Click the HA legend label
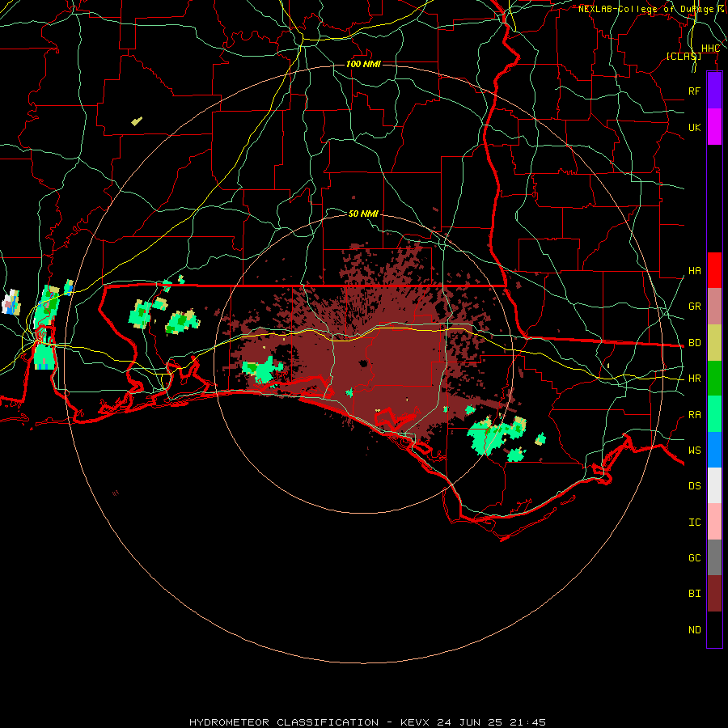728x728 pixels. click(694, 271)
